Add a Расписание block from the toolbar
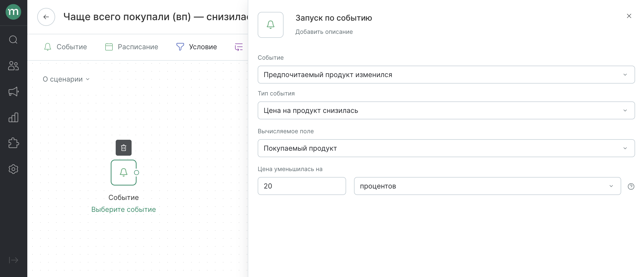 click(132, 47)
